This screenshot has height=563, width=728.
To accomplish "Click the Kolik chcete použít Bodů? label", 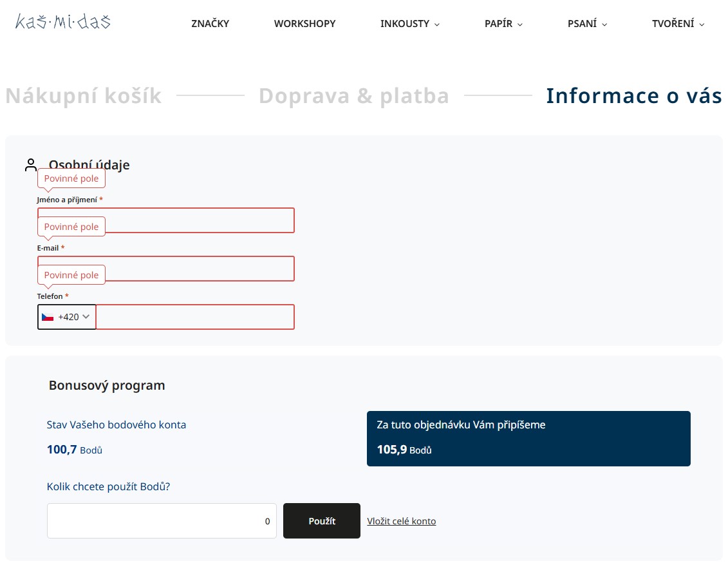I will (108, 486).
